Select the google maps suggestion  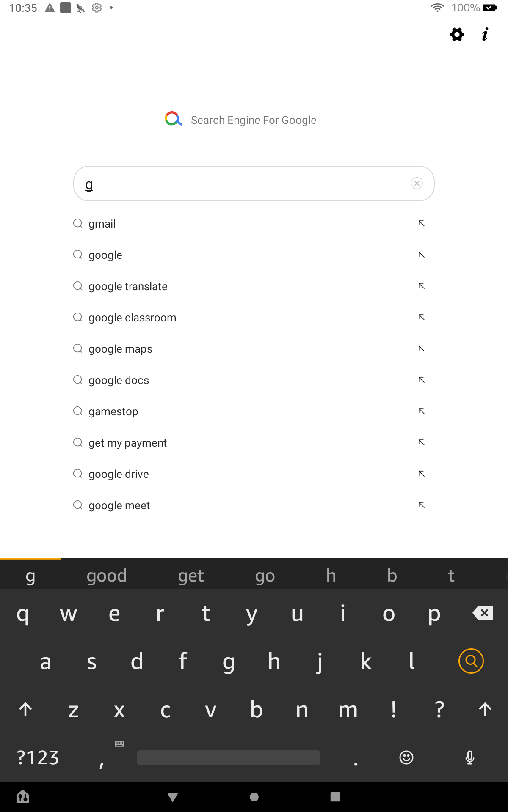(120, 349)
